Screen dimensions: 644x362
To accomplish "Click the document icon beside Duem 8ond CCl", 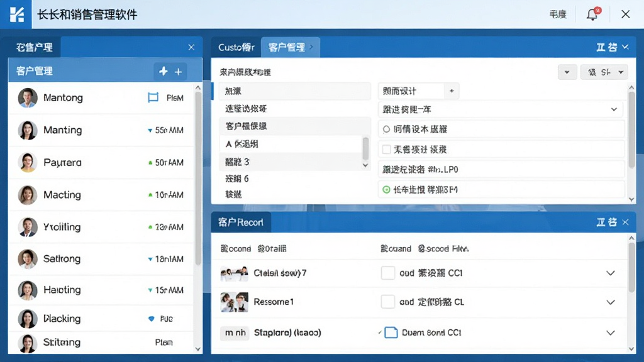I will (391, 332).
